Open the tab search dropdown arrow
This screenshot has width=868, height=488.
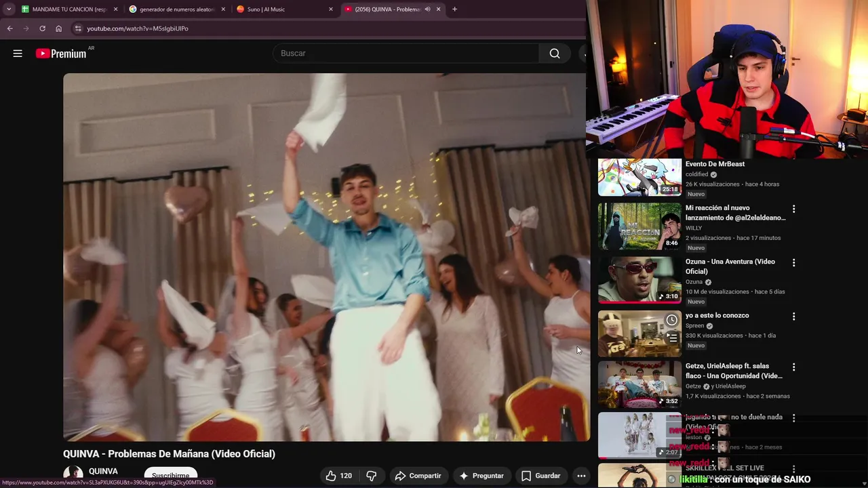(8, 9)
